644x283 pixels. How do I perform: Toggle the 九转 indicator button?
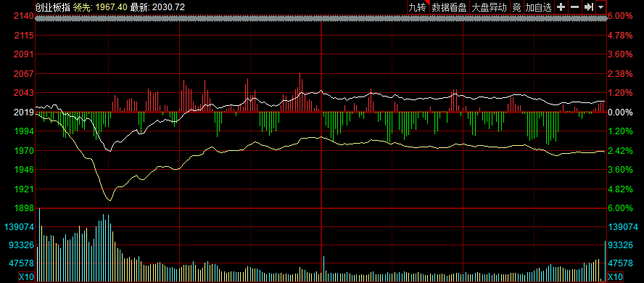[x=418, y=7]
